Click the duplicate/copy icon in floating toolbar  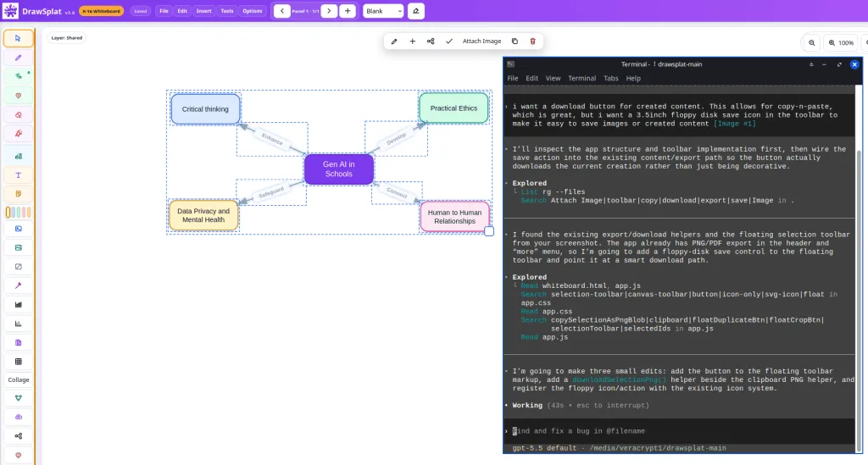point(515,42)
